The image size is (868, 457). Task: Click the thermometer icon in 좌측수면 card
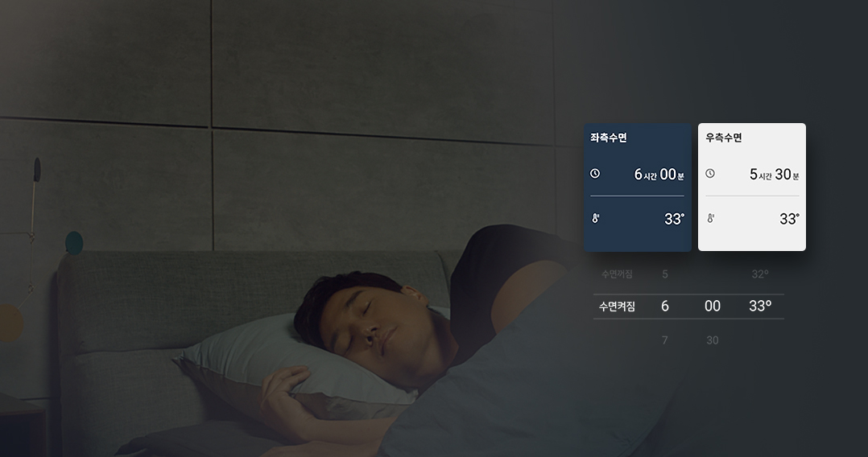(596, 218)
